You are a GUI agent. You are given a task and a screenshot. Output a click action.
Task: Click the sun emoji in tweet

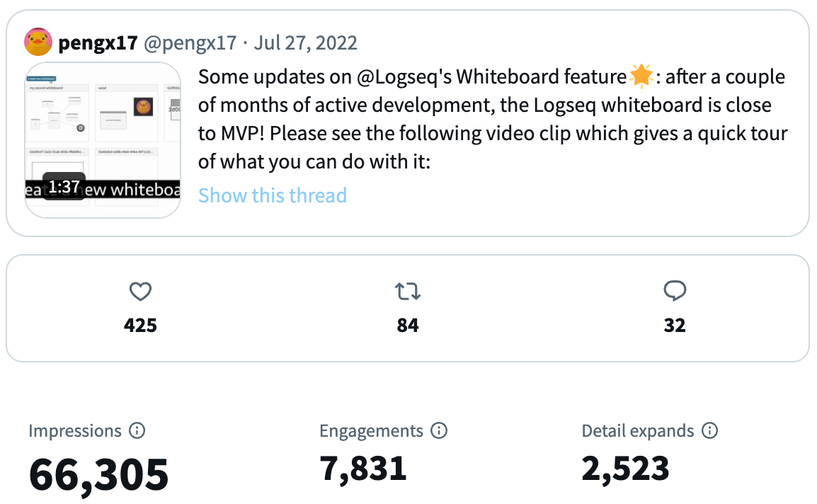(641, 76)
